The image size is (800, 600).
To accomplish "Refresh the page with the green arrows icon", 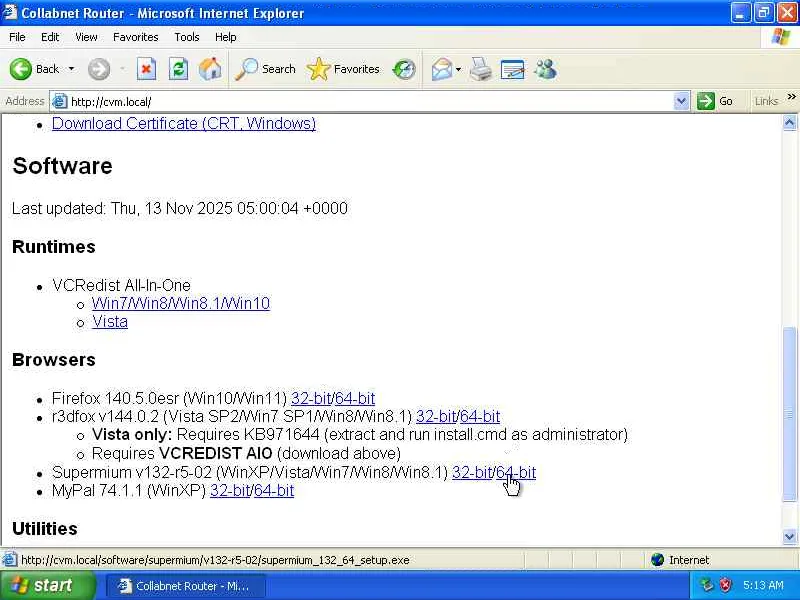I will tap(178, 69).
